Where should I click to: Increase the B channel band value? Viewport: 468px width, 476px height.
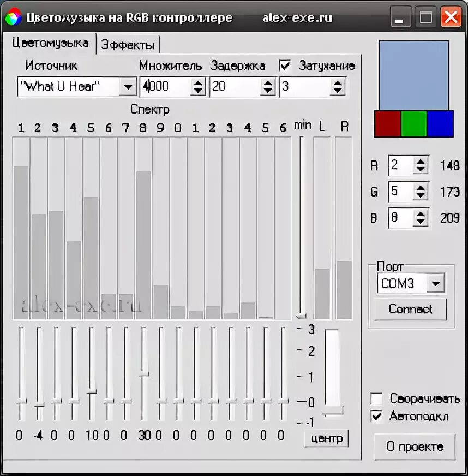[x=421, y=214]
